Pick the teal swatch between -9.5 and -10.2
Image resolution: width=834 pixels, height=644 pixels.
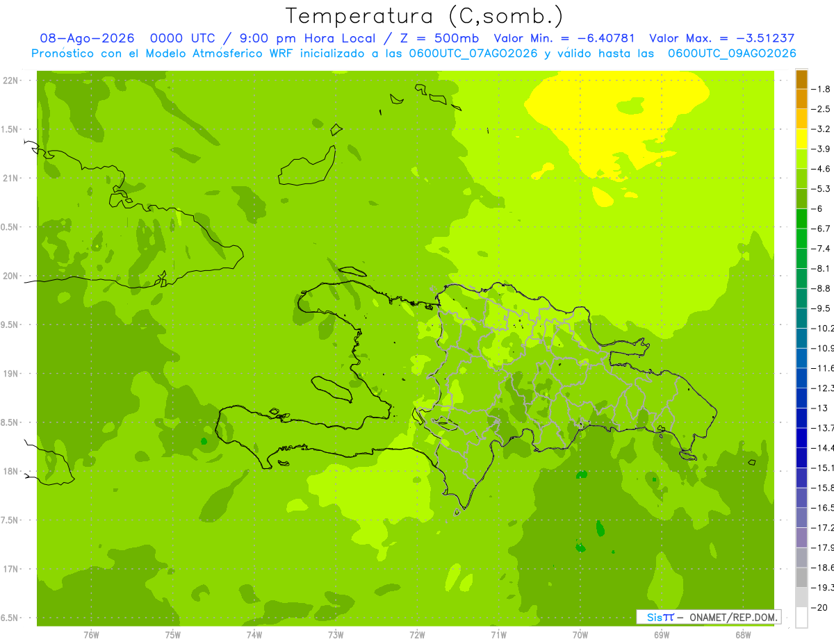point(802,318)
